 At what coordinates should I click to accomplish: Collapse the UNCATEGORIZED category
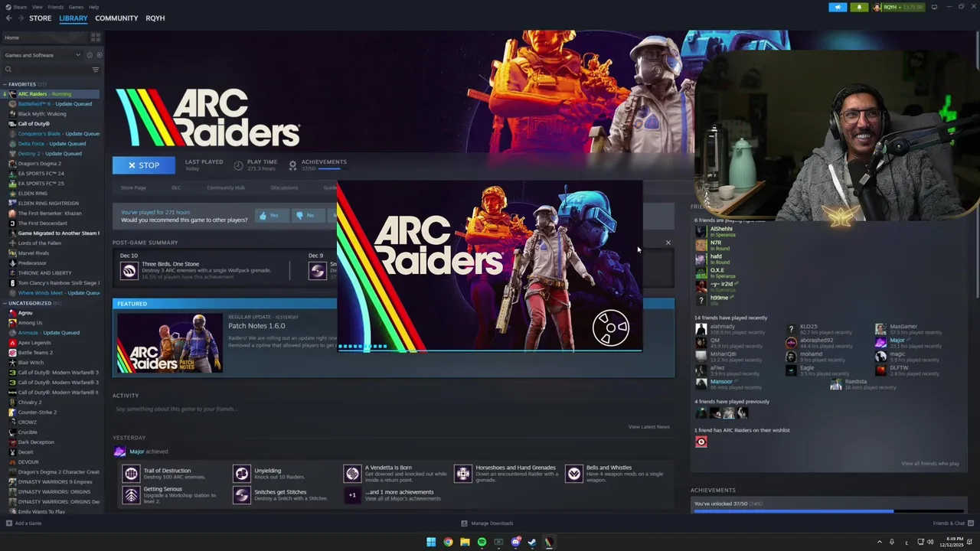(x=5, y=303)
